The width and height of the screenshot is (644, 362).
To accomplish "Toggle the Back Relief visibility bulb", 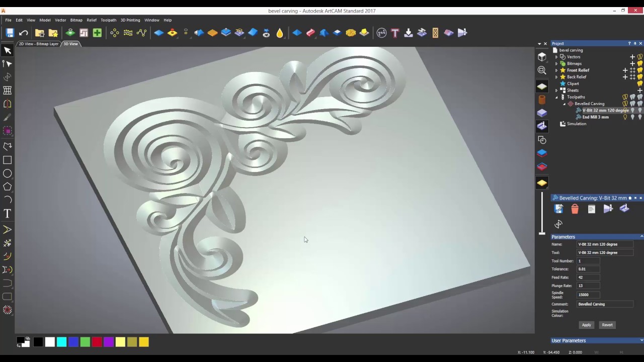I will (640, 77).
